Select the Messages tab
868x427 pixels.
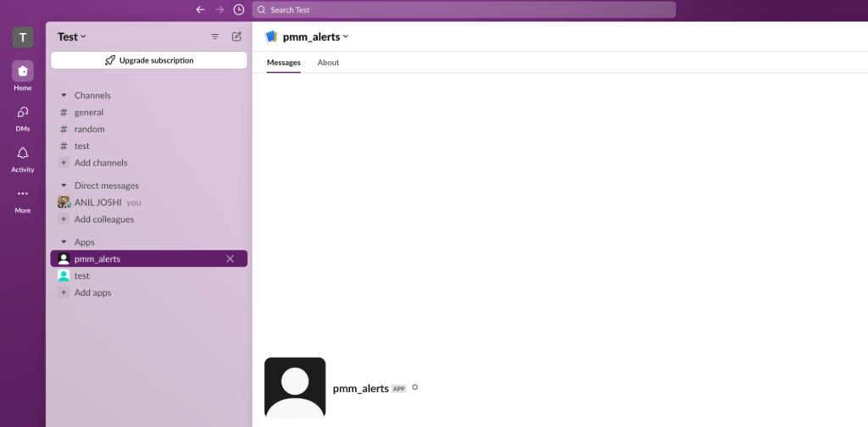(x=283, y=63)
